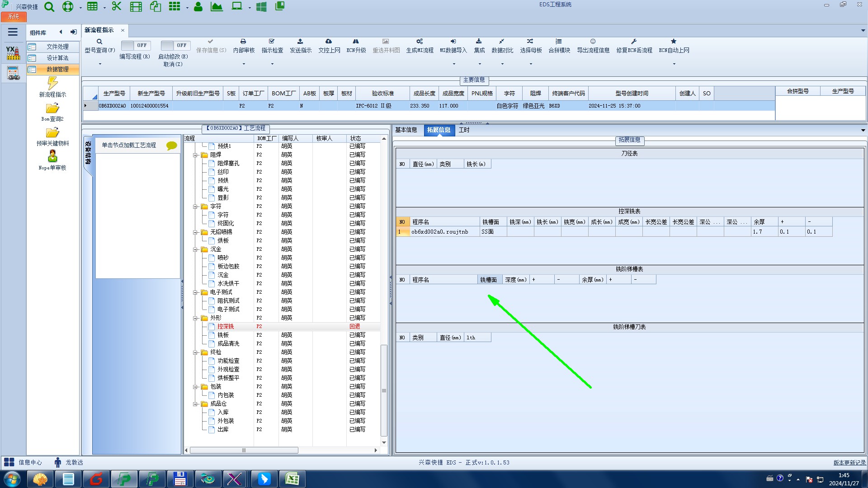Toggle the 编写流程 OFF switch

click(x=135, y=46)
